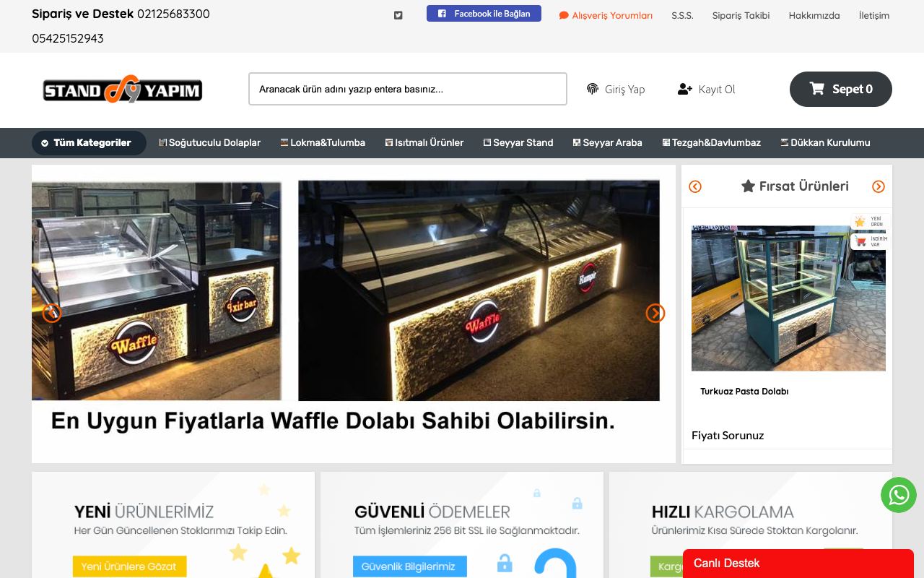This screenshot has height=578, width=924.
Task: Click Turkuaz Pasta Dolabı product title
Action: pos(744,392)
